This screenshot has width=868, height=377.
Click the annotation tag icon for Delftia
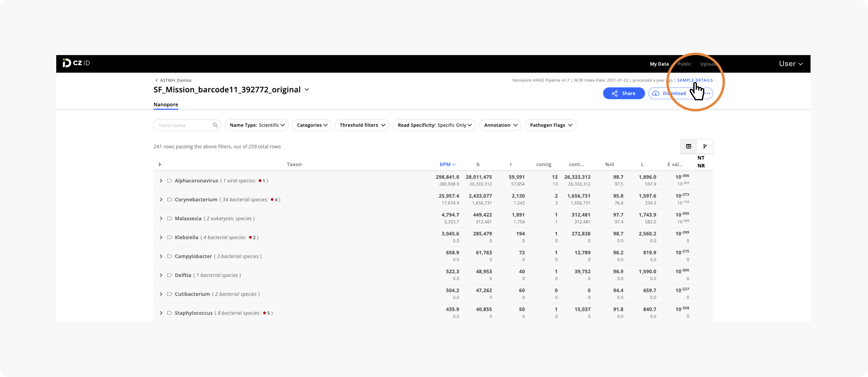[x=170, y=275]
